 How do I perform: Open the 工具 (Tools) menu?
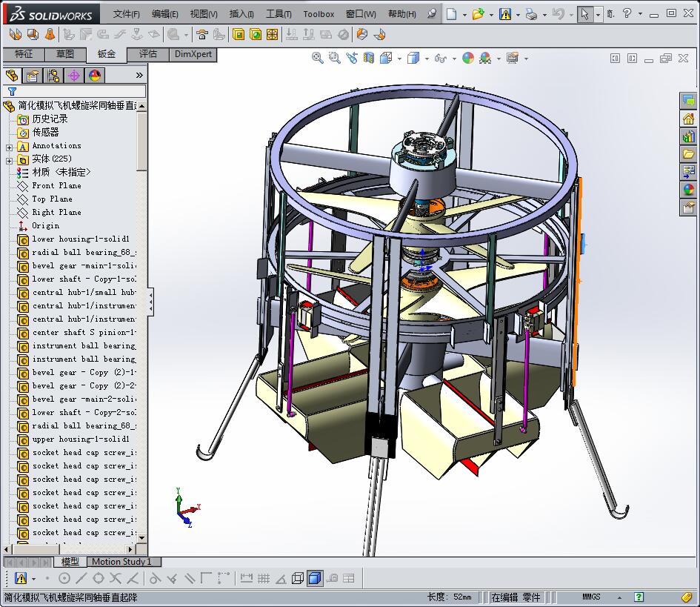click(279, 14)
